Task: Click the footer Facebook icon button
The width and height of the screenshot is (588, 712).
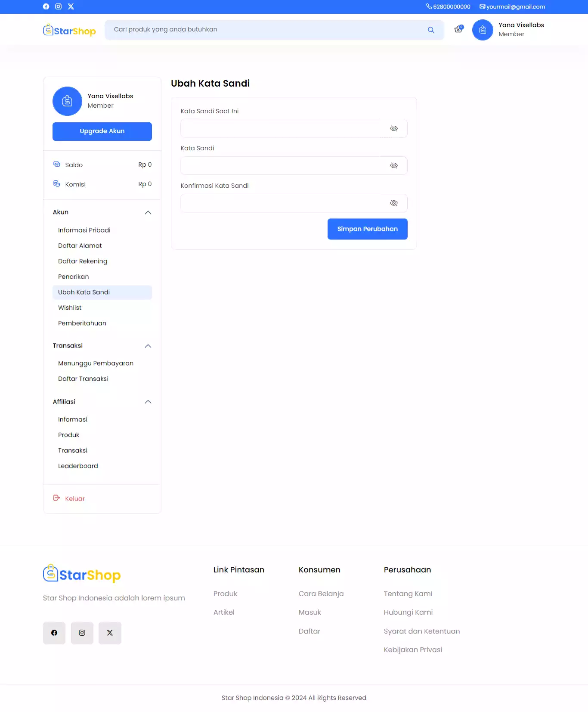Action: pos(54,633)
